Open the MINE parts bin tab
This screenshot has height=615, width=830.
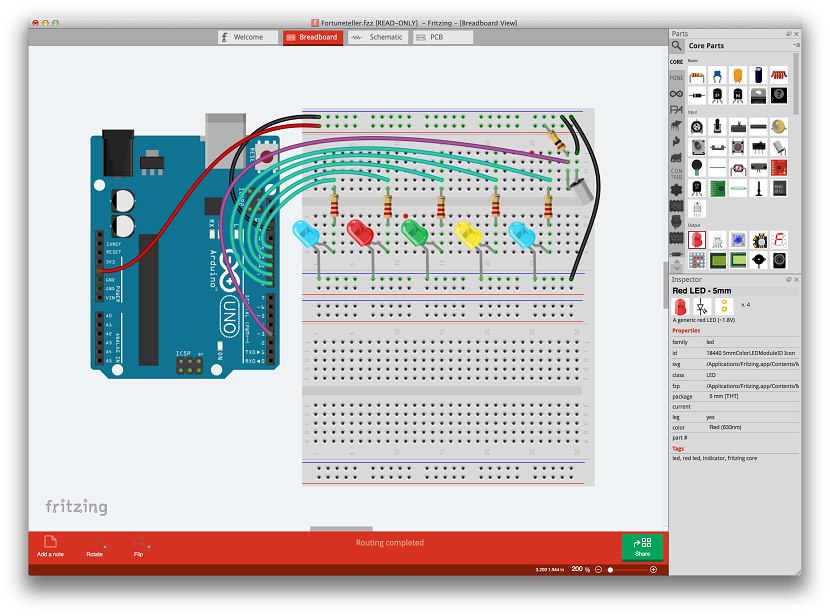[x=676, y=78]
